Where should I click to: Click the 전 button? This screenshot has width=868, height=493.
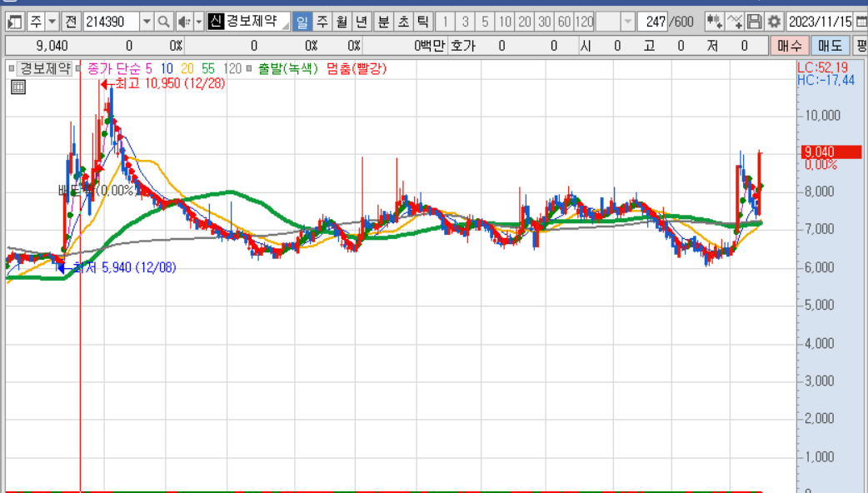(x=71, y=22)
